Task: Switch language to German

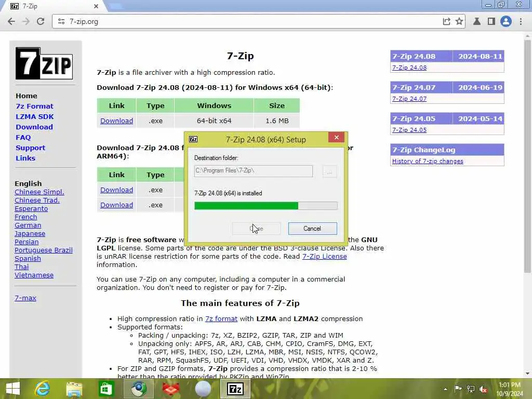Action: 28,225
